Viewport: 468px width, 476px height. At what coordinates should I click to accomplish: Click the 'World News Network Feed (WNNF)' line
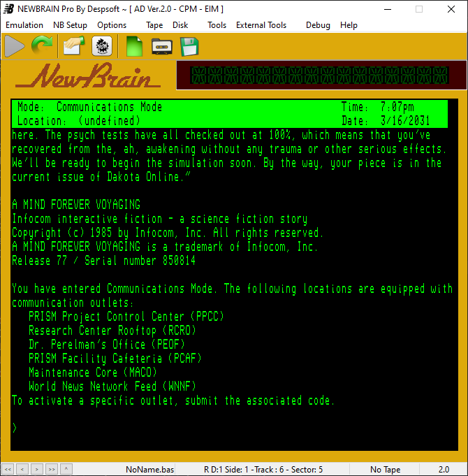point(112,387)
